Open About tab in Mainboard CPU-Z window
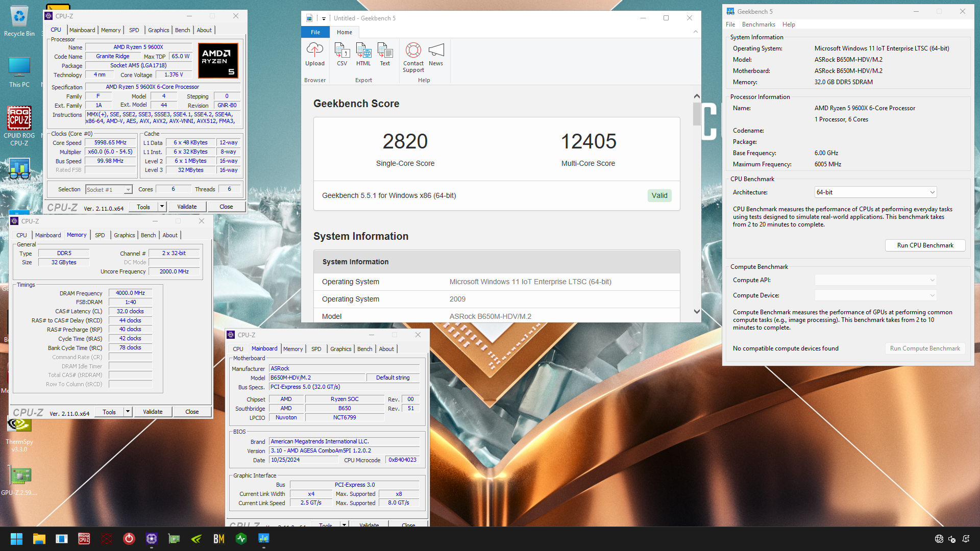The image size is (980, 551). pyautogui.click(x=386, y=349)
